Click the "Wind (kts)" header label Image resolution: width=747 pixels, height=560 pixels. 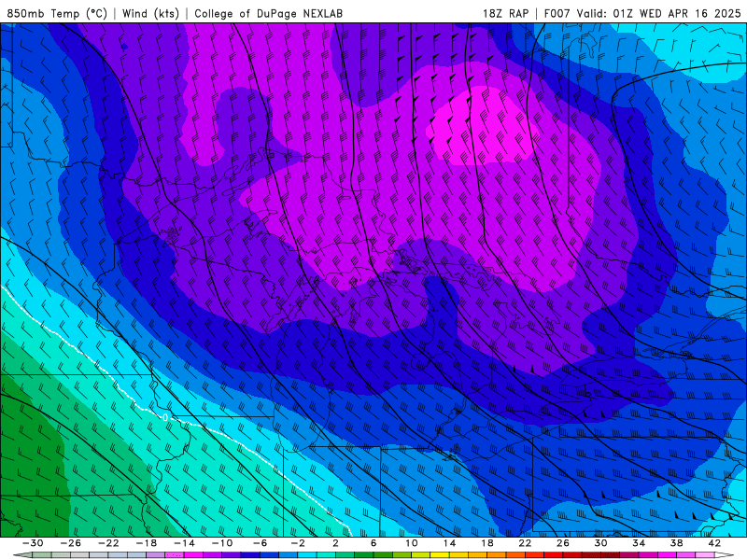coord(150,13)
